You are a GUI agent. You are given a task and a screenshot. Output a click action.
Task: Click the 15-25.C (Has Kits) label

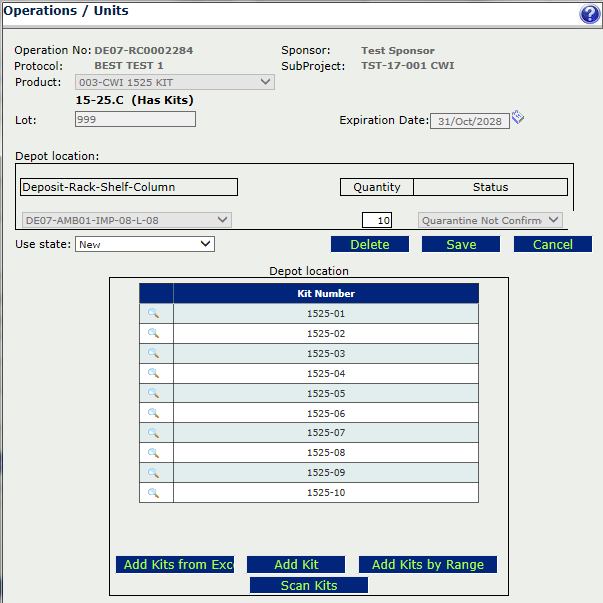[135, 100]
